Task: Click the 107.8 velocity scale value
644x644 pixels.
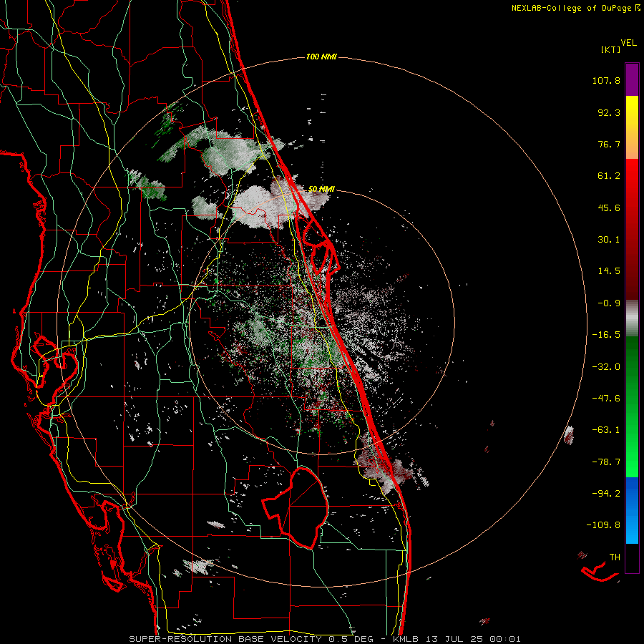Action: 606,80
